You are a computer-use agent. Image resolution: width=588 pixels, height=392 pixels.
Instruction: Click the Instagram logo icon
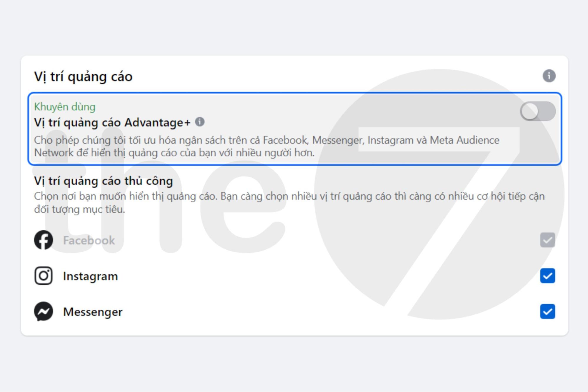(44, 276)
